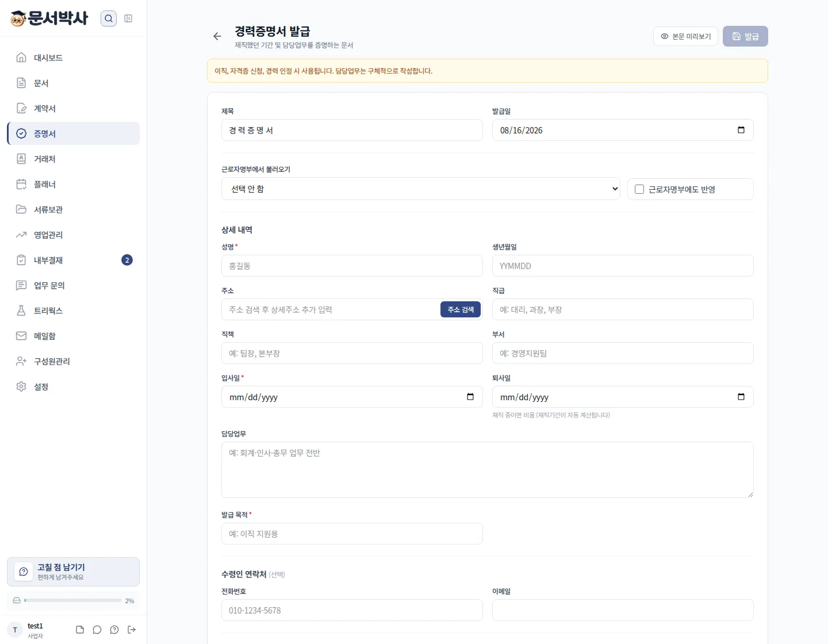The image size is (828, 644).
Task: Click the test1 user avatar
Action: pyautogui.click(x=15, y=630)
